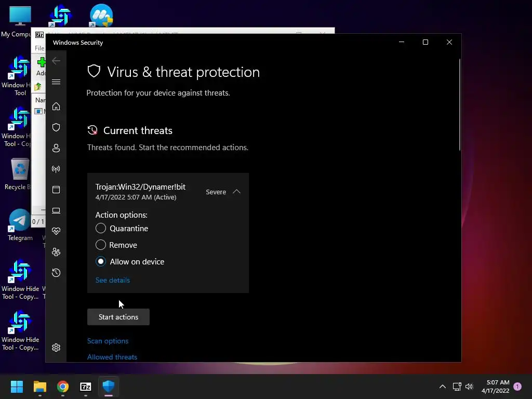Go back using the sidebar back arrow
The image size is (532, 399).
click(x=56, y=61)
